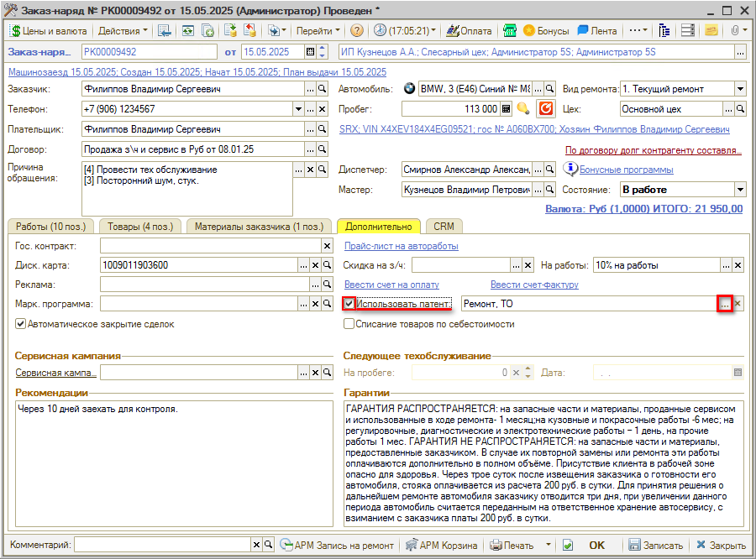Viewport: 756px width, 559px height.
Task: Click into the Комментарий input field
Action: click(x=161, y=545)
